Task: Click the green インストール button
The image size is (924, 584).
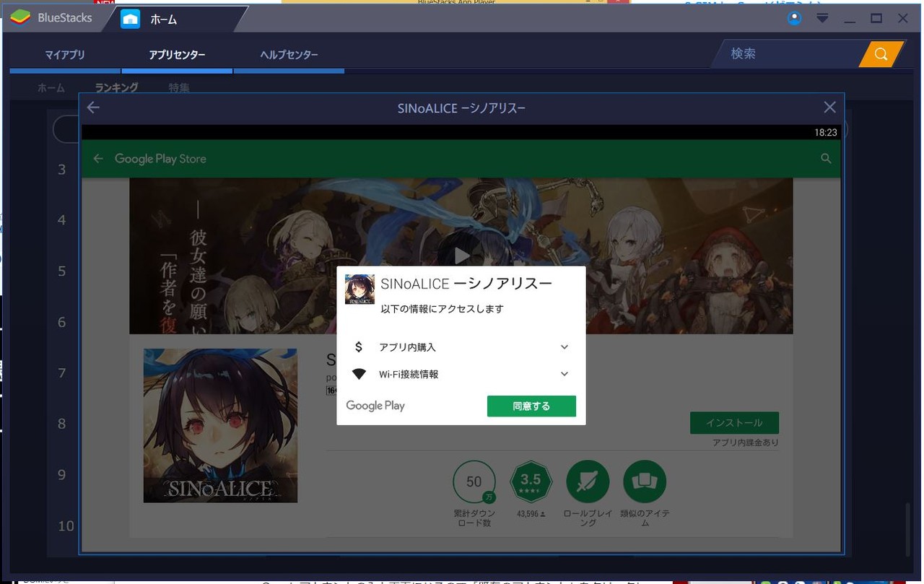Action: pyautogui.click(x=734, y=423)
